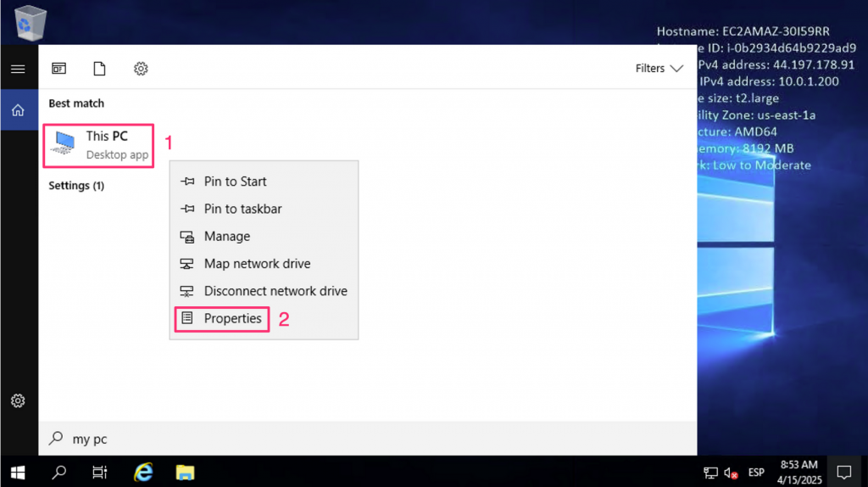Open Recycle Bin on the desktop
This screenshot has width=868, height=487.
coord(31,23)
